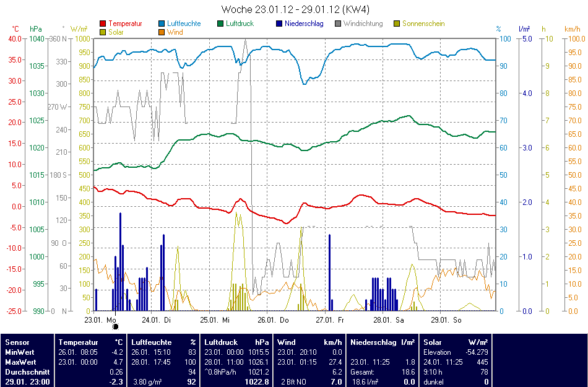The image size is (588, 387).
Task: Click the '2 Bft NO' wind reading
Action: [293, 382]
